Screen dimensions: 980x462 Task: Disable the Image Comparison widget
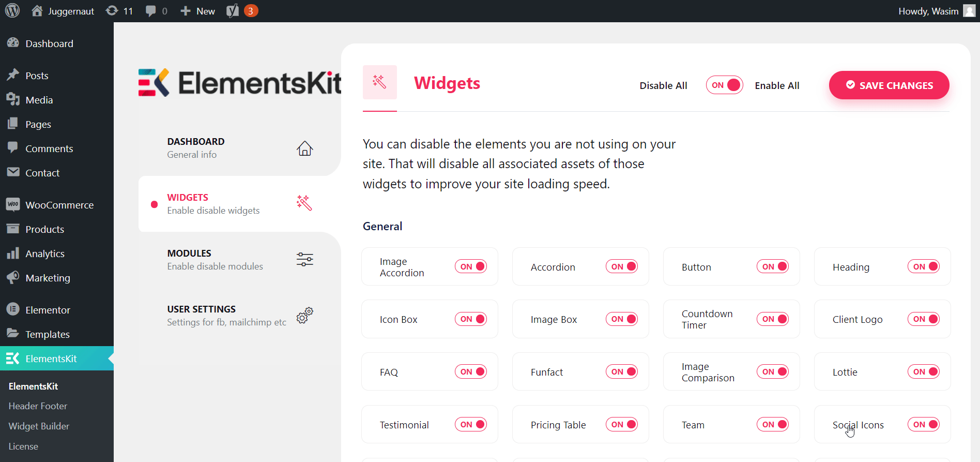[773, 372]
